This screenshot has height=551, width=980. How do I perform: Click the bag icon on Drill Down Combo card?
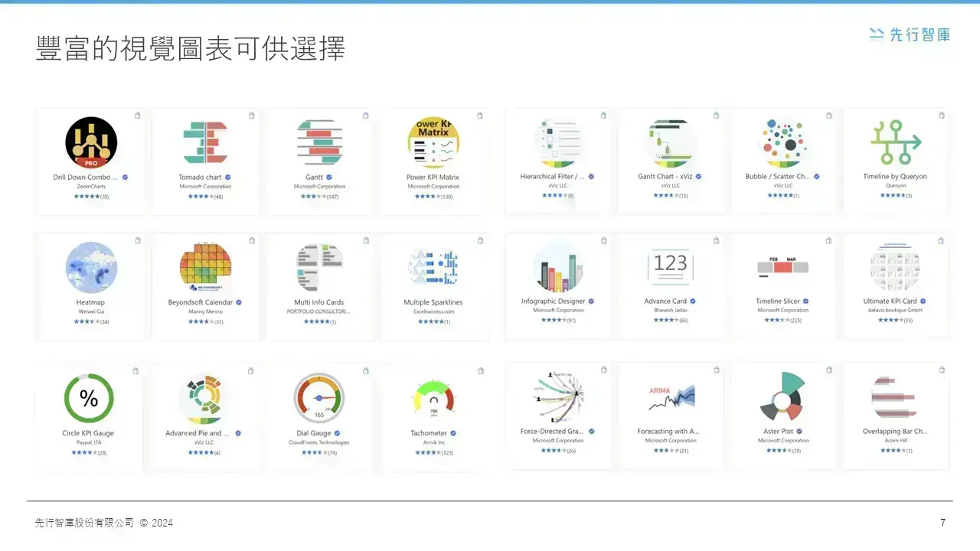[x=138, y=116]
